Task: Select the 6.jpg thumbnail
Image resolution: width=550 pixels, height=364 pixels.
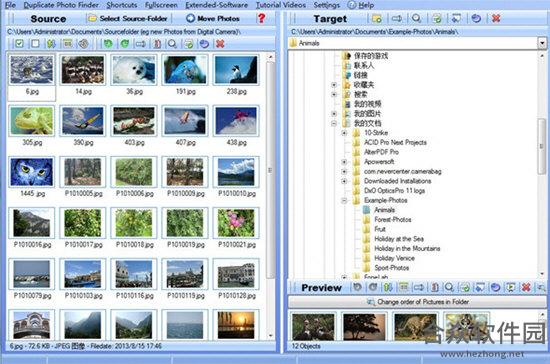Action: click(32, 70)
